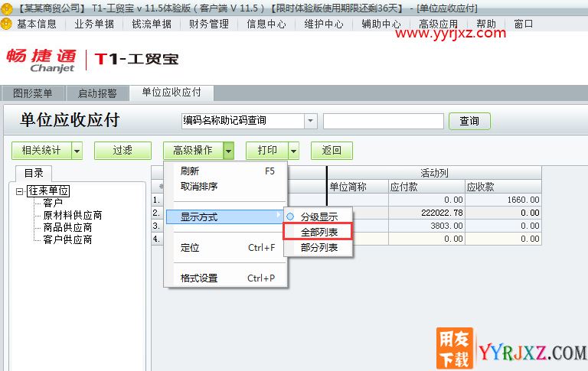Open the 财务管理 menu

tap(209, 24)
